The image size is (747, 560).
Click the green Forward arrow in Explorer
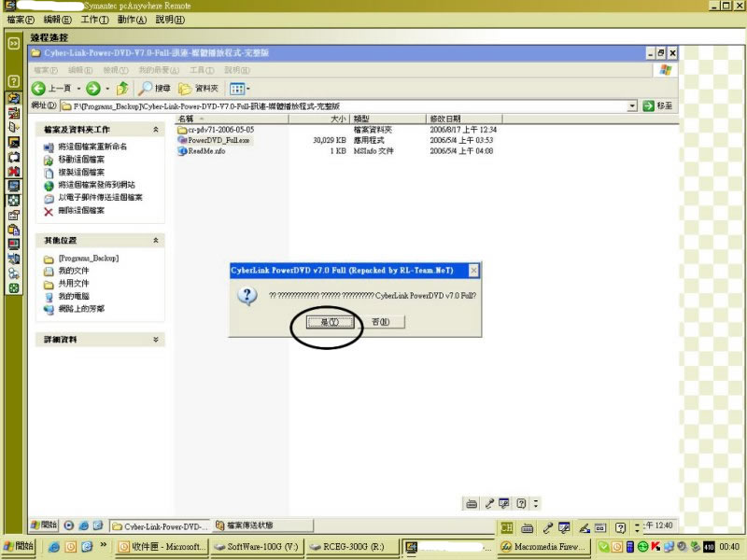pos(92,88)
